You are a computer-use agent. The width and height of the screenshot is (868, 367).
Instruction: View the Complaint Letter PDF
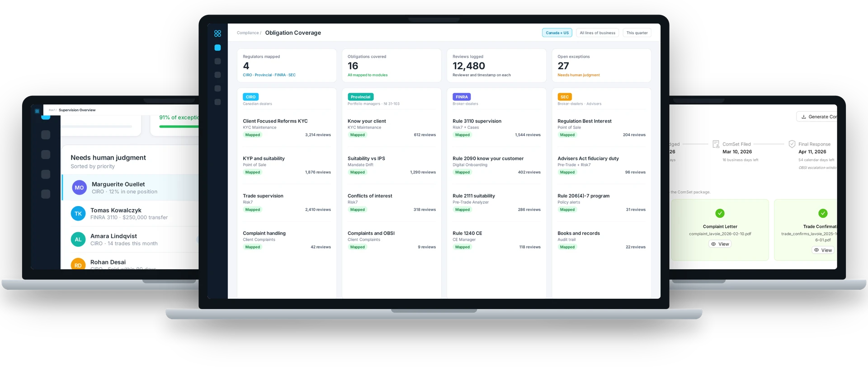pos(720,244)
